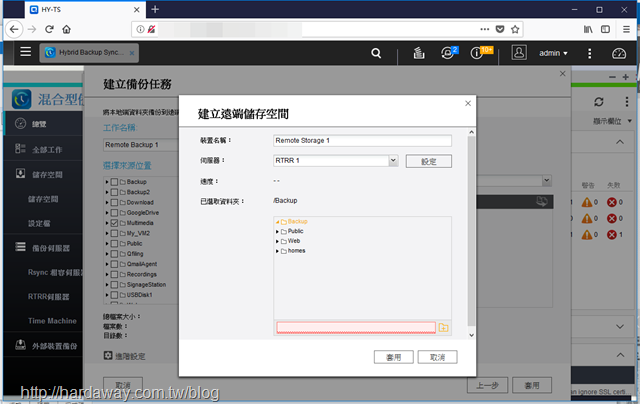This screenshot has width=640, height=404.
Task: Open the admin user dropdown
Action: (x=553, y=53)
